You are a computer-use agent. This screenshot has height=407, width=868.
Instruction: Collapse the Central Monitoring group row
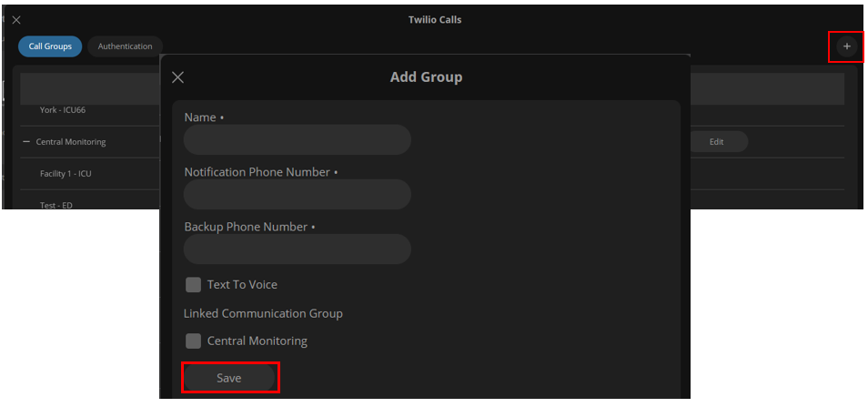tap(26, 142)
